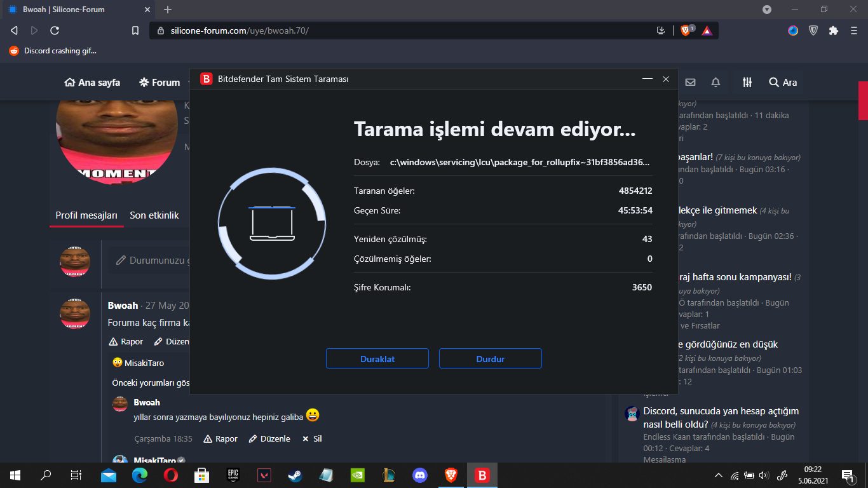Open the Discord crashing gif bookmark

pos(53,51)
